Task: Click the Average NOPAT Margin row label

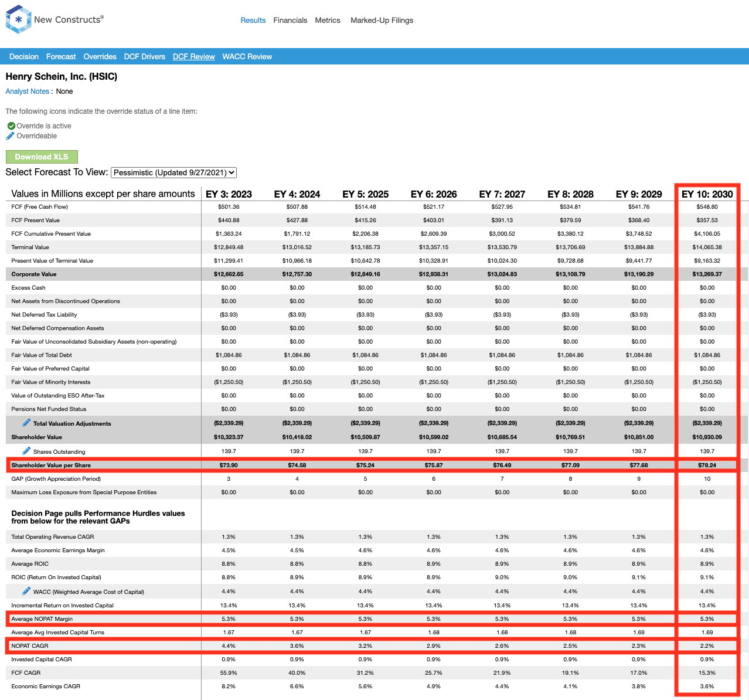Action: [x=42, y=619]
